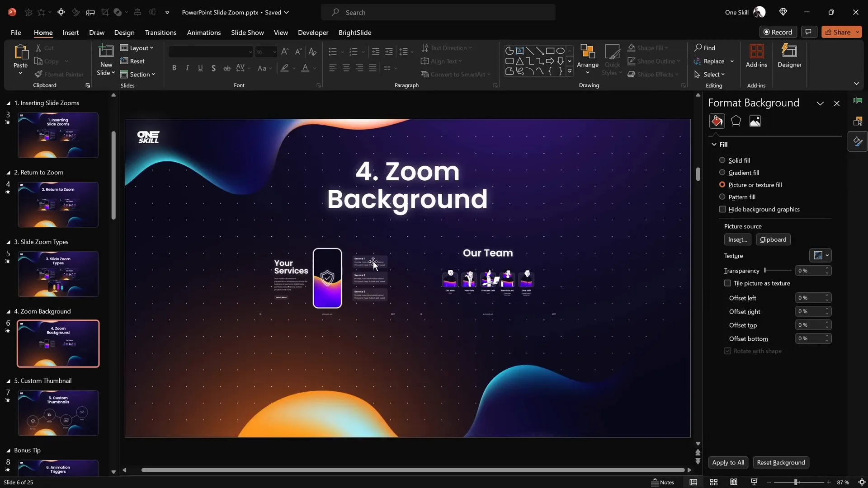The width and height of the screenshot is (868, 488).
Task: Open the font size dropdown
Action: (x=274, y=52)
